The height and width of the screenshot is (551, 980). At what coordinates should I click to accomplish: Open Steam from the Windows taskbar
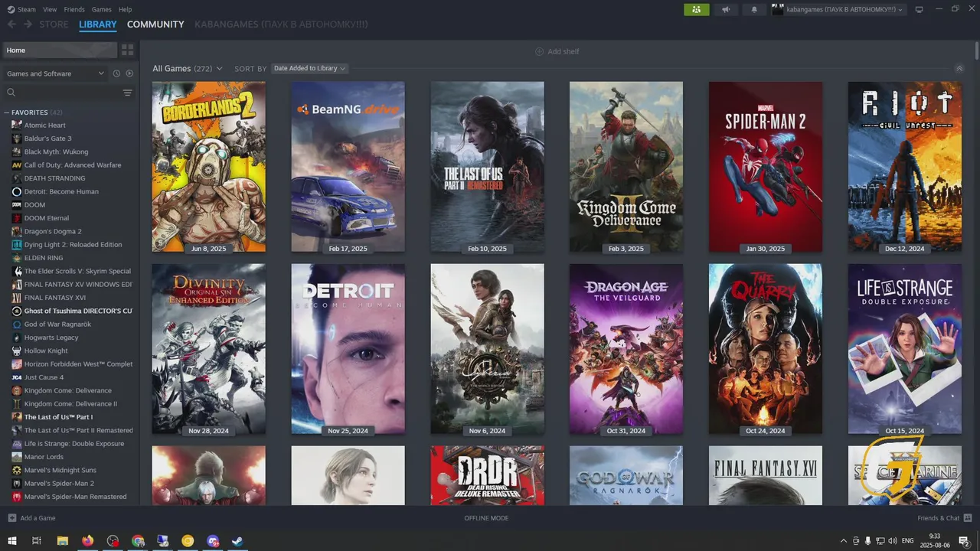(238, 541)
